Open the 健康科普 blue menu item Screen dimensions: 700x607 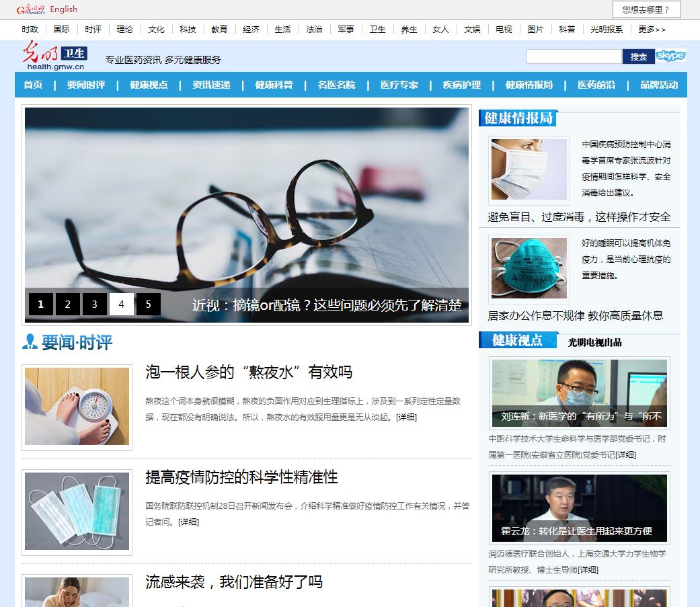(274, 85)
